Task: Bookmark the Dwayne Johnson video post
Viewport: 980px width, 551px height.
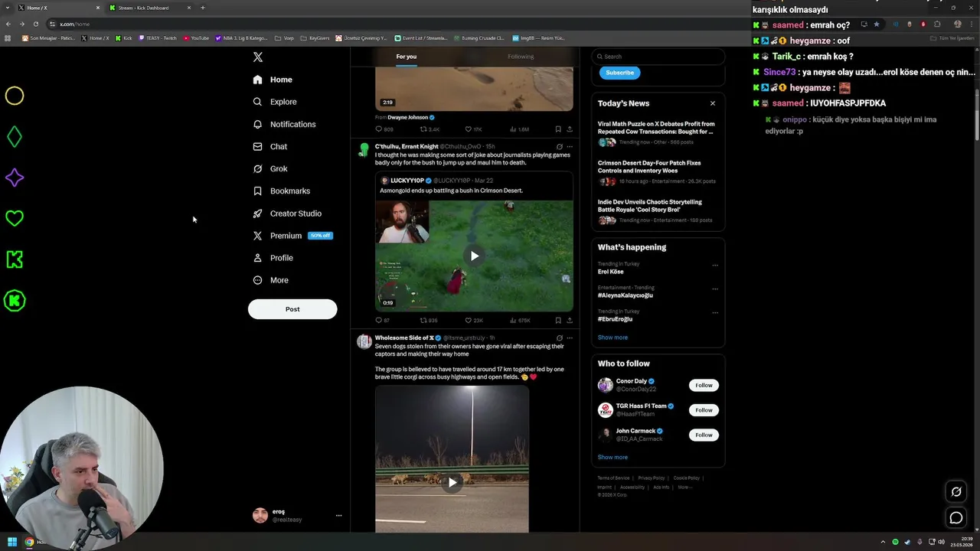Action: click(558, 129)
